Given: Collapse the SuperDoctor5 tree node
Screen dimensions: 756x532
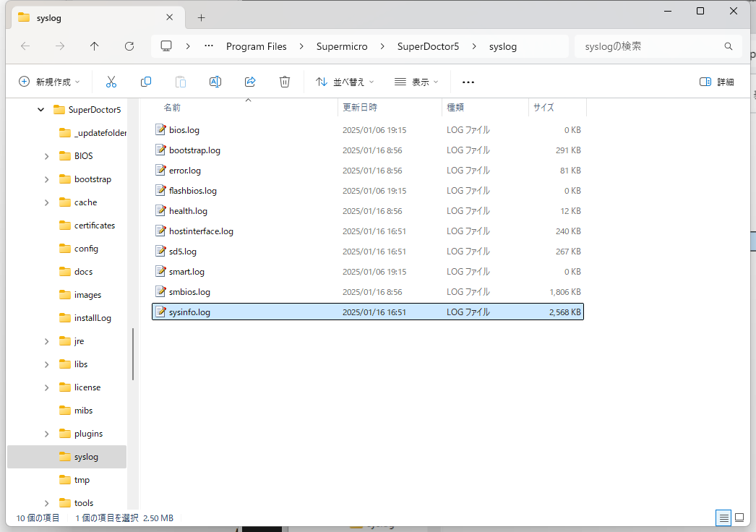Looking at the screenshot, I should click(x=41, y=109).
